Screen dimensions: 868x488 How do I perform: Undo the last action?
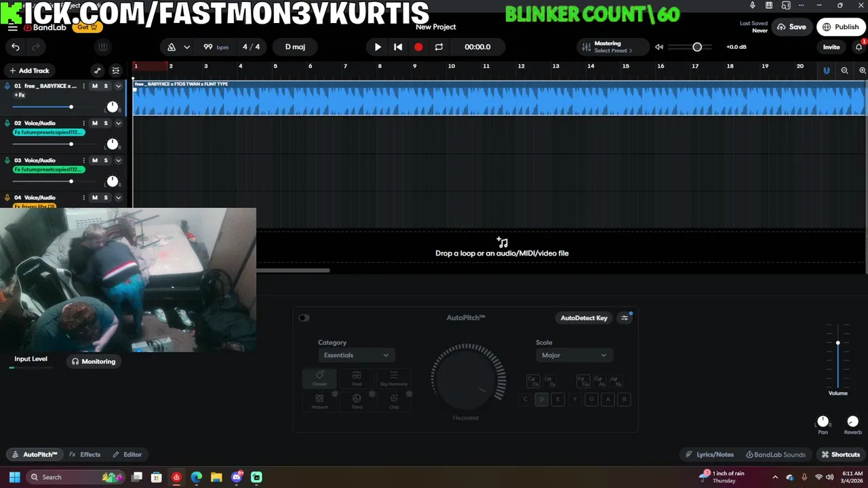point(16,47)
